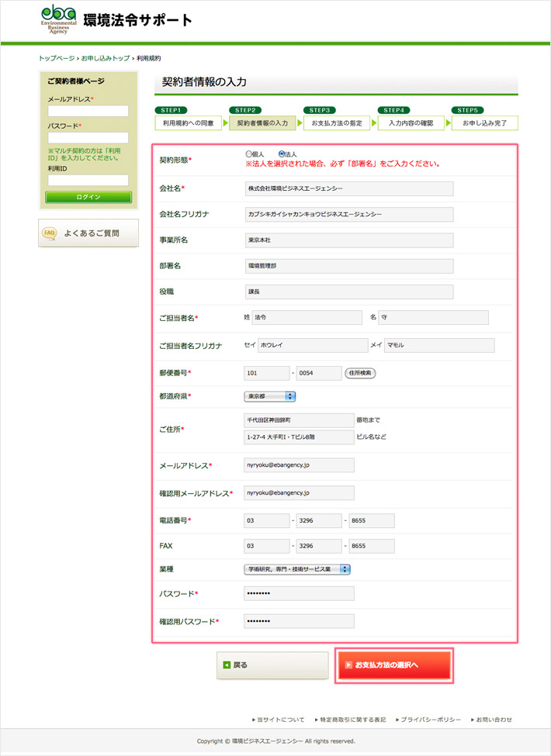Expand the 業種 dropdown menu
Image resolution: width=551 pixels, height=756 pixels.
pyautogui.click(x=297, y=569)
